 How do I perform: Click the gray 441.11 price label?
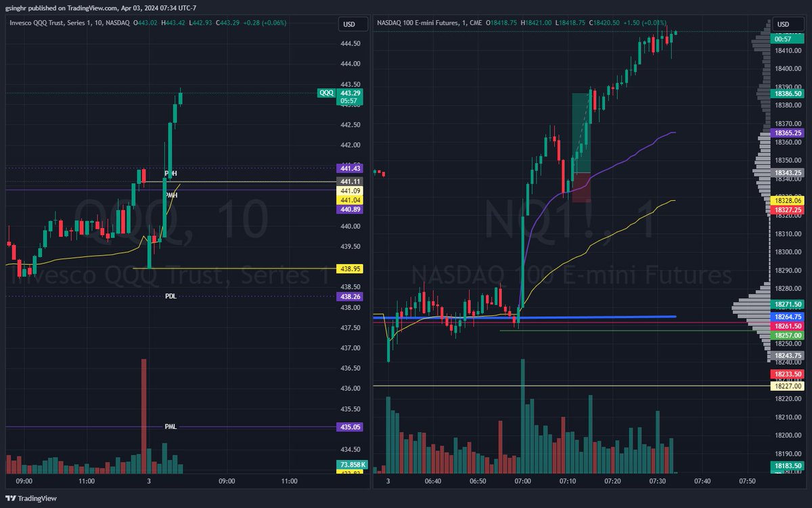[350, 182]
